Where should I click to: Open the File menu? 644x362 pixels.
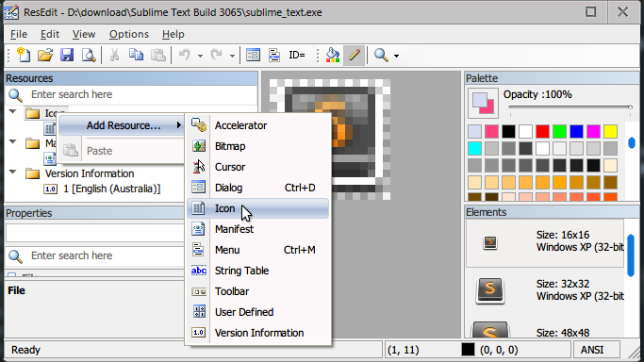19,34
